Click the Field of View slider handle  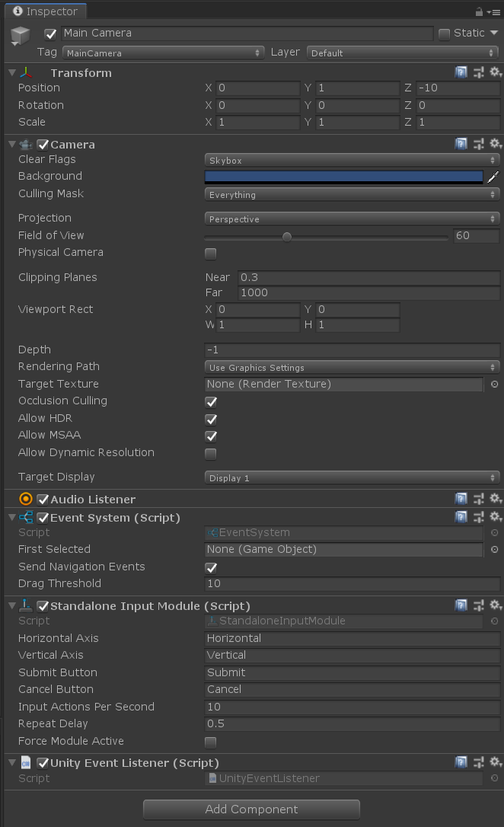tap(287, 237)
